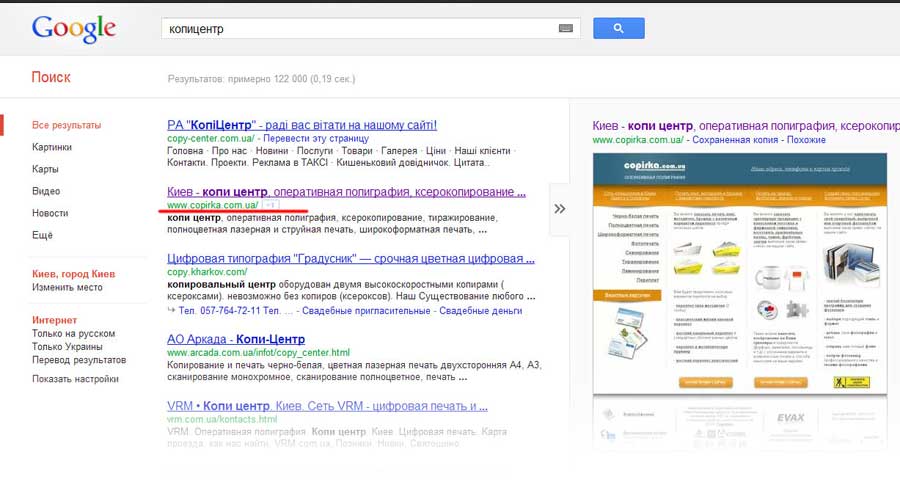The width and height of the screenshot is (900, 482).
Task: Click 'Перевод результатов' option
Action: click(79, 360)
